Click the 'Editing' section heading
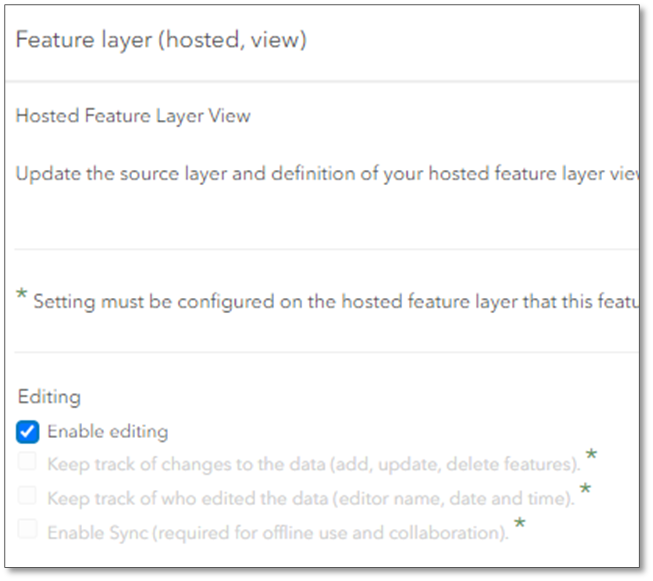653x581 pixels. (48, 397)
